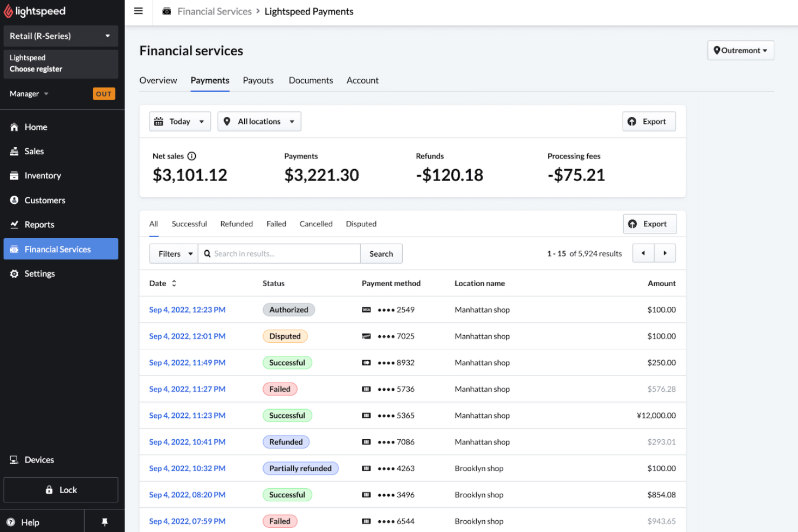Open the Outremont location selector
798x532 pixels.
740,50
